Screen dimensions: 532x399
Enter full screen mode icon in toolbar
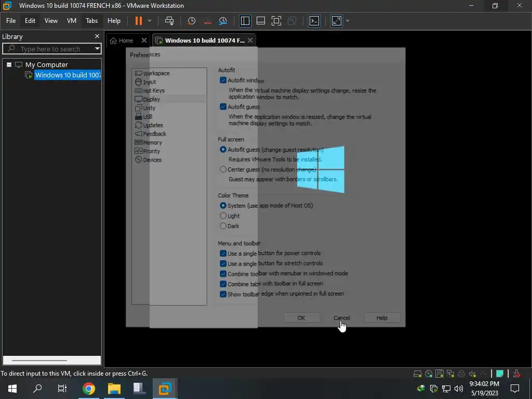click(x=276, y=21)
